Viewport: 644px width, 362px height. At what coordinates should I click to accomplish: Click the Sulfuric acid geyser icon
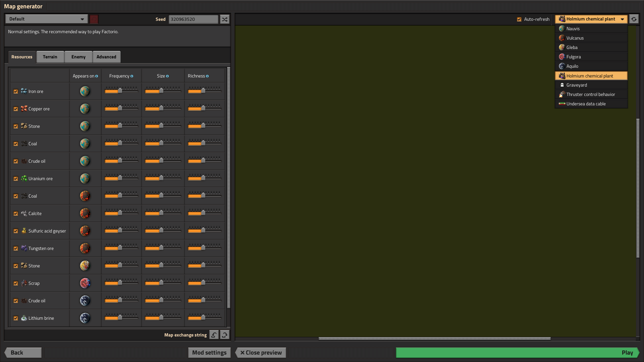click(24, 231)
